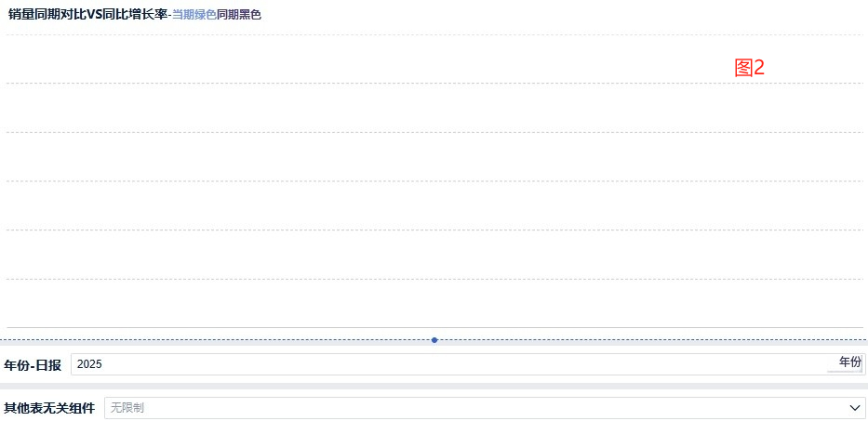
Task: Click the blue resize handle dot below chart
Action: 434,340
